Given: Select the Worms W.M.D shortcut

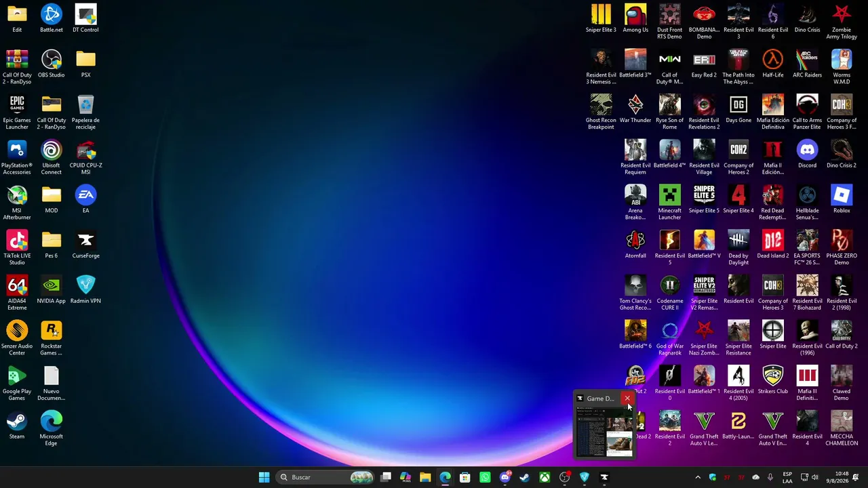Looking at the screenshot, I should (842, 67).
